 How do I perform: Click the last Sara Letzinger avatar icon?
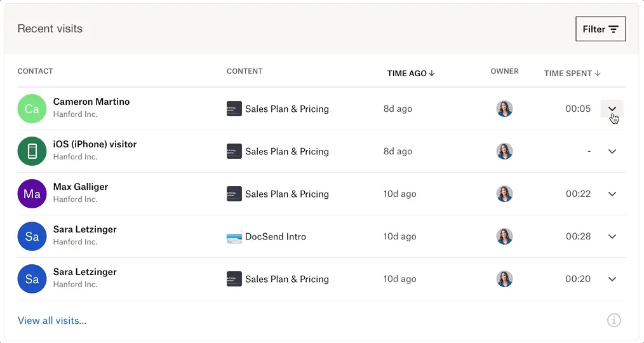pos(32,279)
